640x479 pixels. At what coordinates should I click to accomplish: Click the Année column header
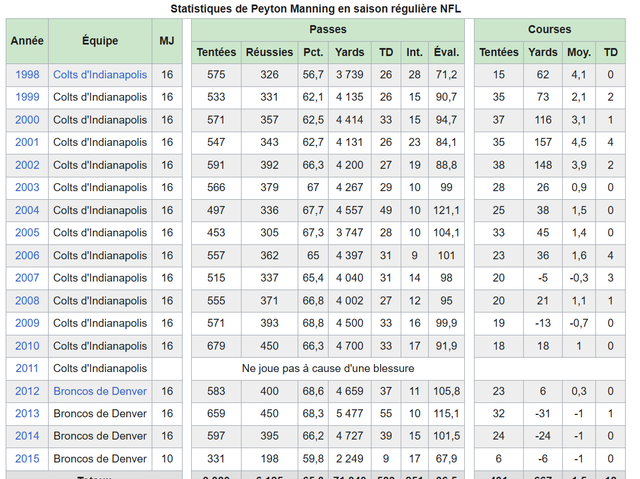(26, 41)
